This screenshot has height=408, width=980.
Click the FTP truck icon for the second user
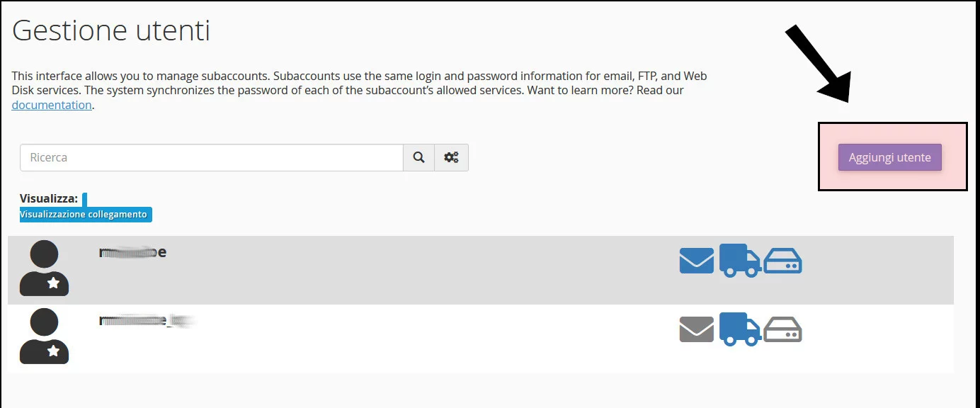coord(739,329)
